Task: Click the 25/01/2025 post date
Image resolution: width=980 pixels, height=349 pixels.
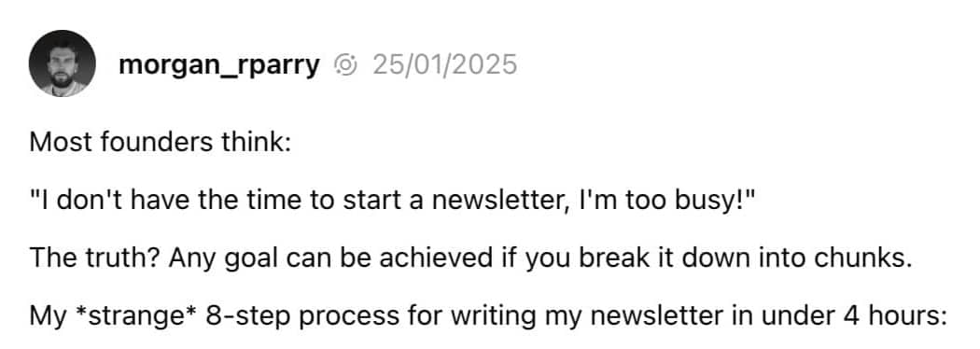Action: [x=445, y=64]
